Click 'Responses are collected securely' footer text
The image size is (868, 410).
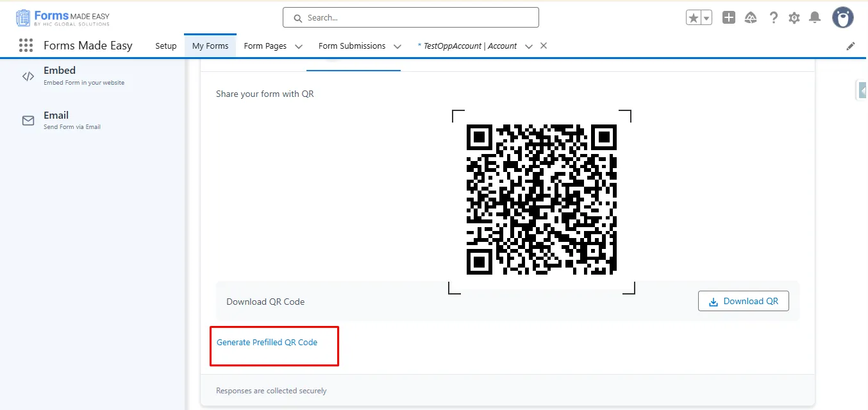click(271, 391)
